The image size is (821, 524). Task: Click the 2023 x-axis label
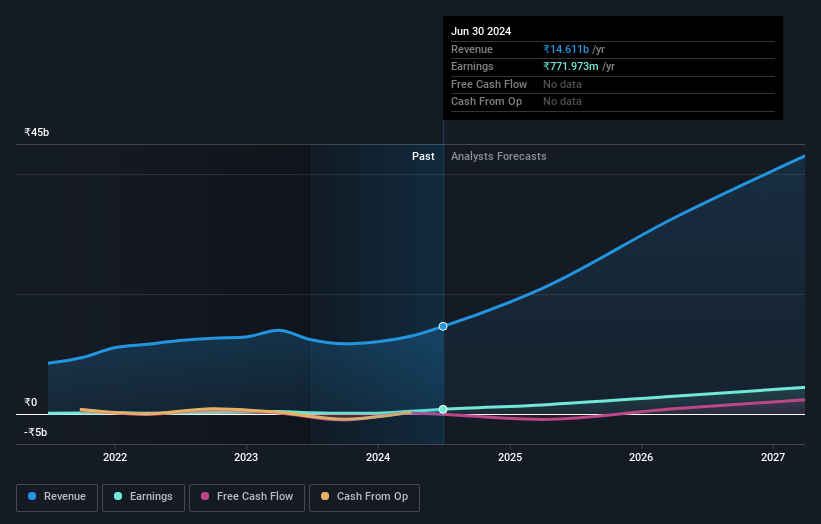coord(246,457)
